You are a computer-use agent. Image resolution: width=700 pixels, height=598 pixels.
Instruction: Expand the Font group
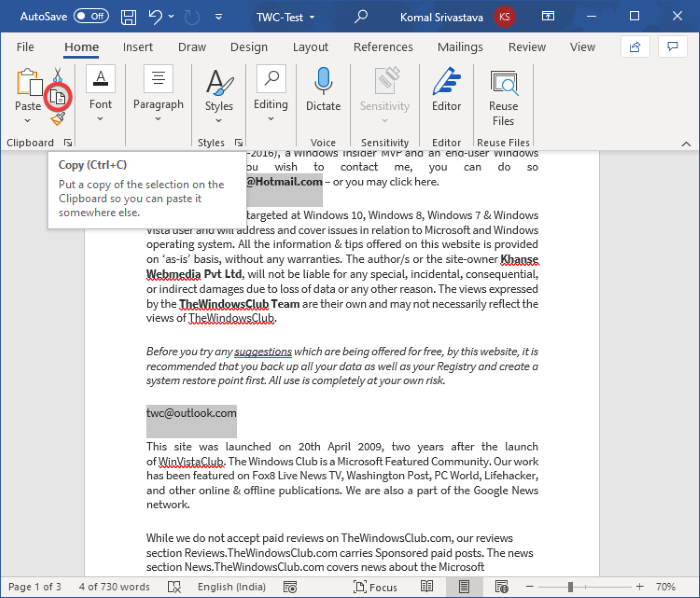click(100, 95)
